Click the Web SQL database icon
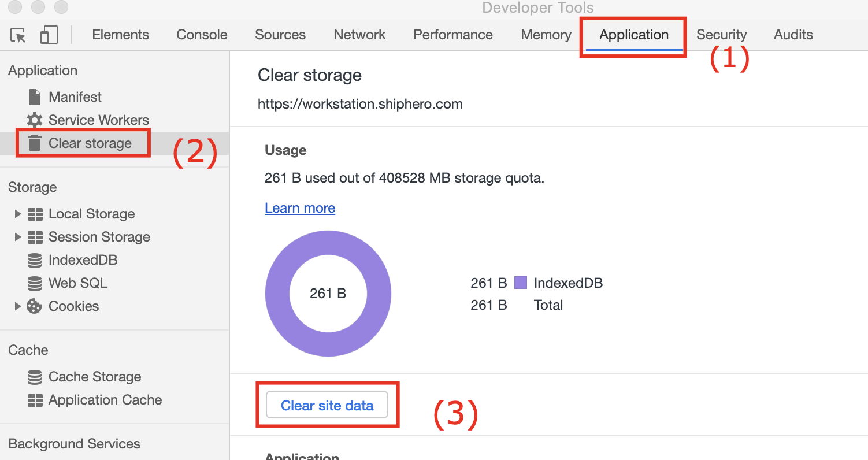The image size is (868, 460). [35, 284]
